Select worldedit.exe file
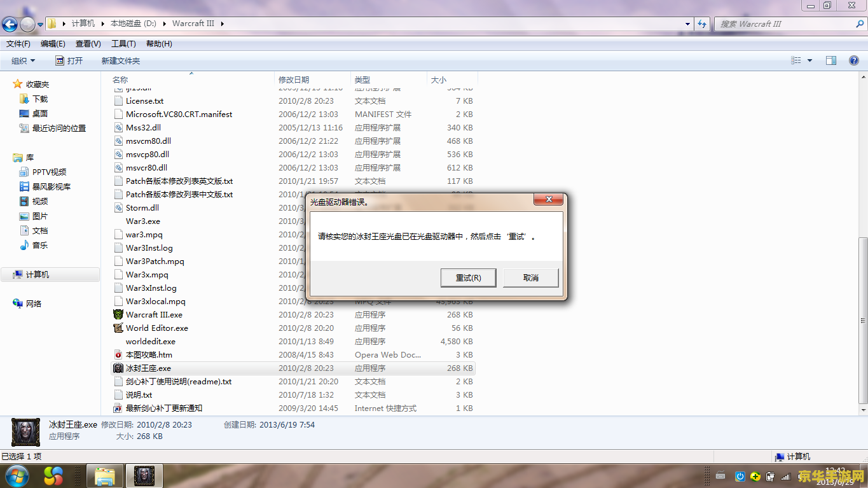 (151, 341)
